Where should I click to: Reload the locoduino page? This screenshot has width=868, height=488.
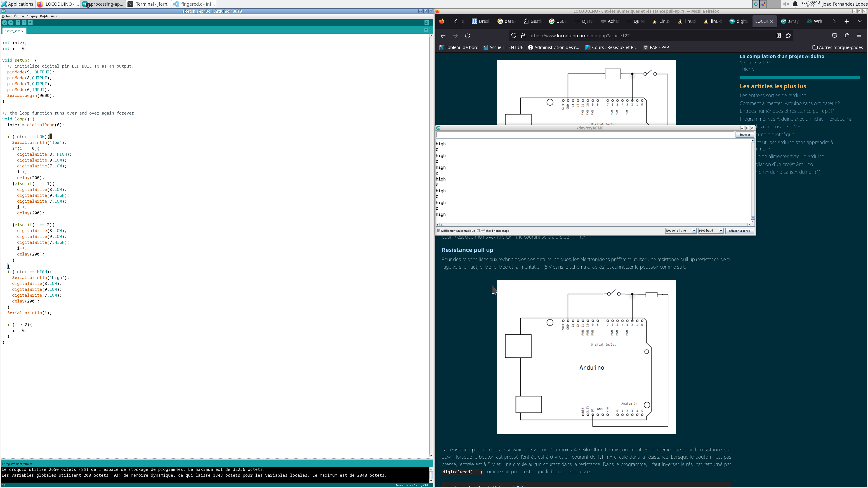467,36
